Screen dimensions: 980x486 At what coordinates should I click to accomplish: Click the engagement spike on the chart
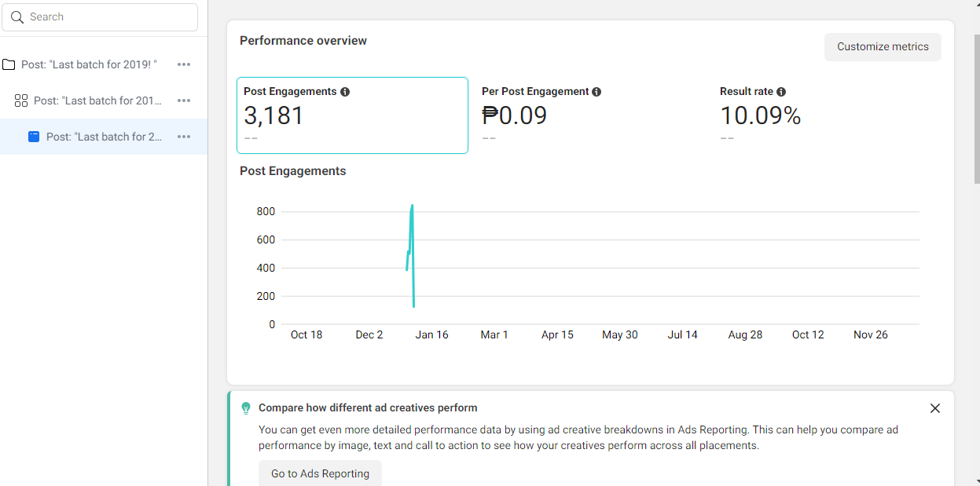pyautogui.click(x=412, y=209)
